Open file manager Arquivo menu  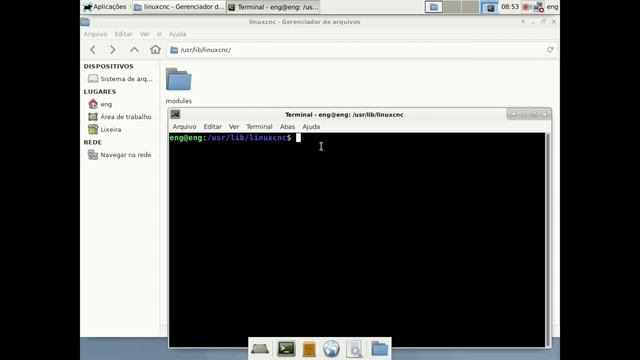96,34
